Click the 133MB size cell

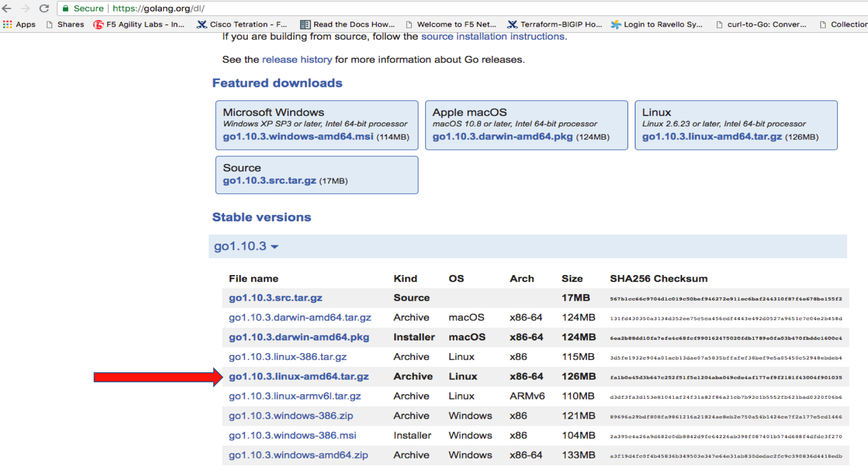tap(578, 455)
